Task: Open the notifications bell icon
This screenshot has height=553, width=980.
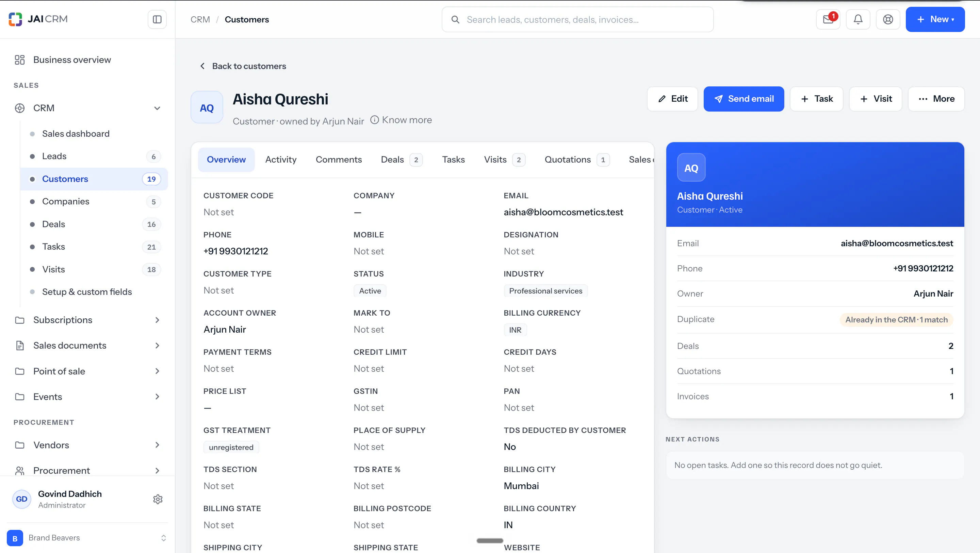Action: click(858, 19)
